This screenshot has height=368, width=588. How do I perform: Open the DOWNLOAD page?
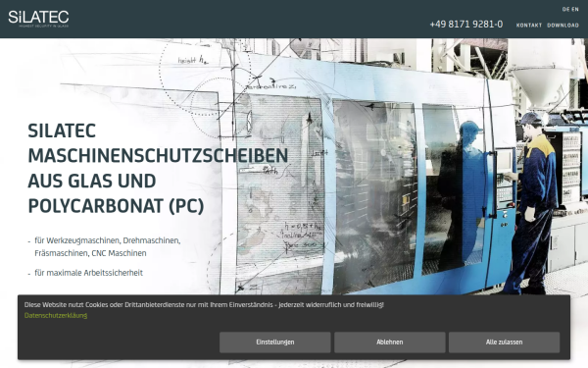[563, 26]
